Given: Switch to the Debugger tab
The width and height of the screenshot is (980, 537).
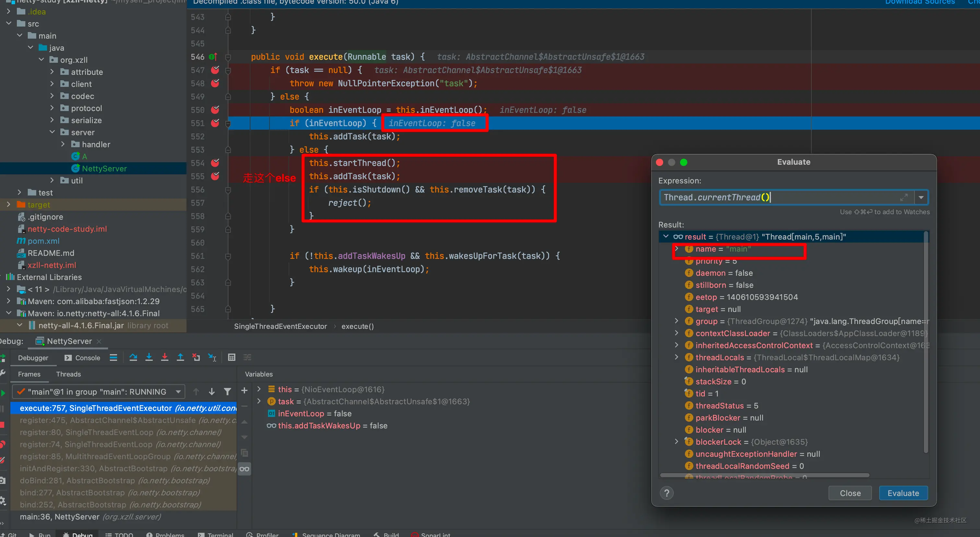Looking at the screenshot, I should 33,358.
